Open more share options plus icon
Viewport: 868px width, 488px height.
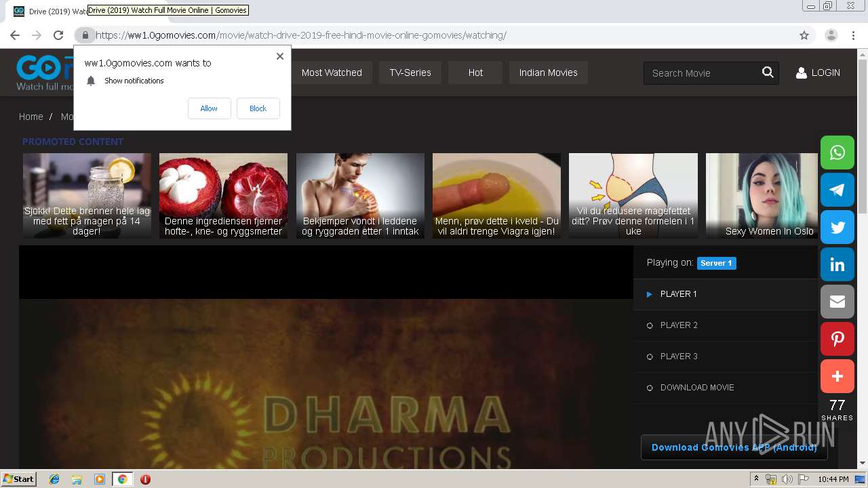837,376
